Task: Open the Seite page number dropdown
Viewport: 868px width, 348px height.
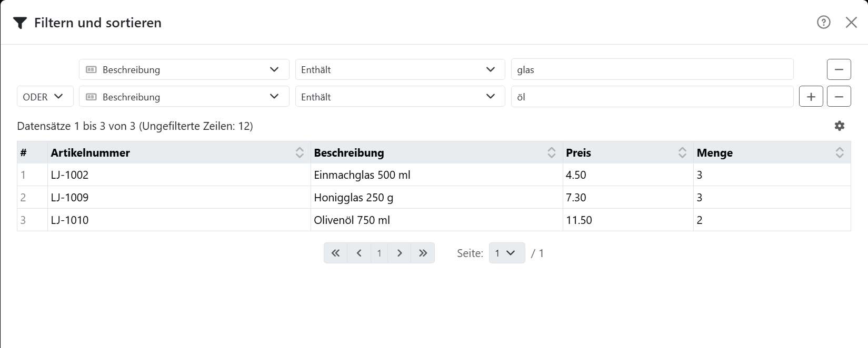Action: click(507, 253)
